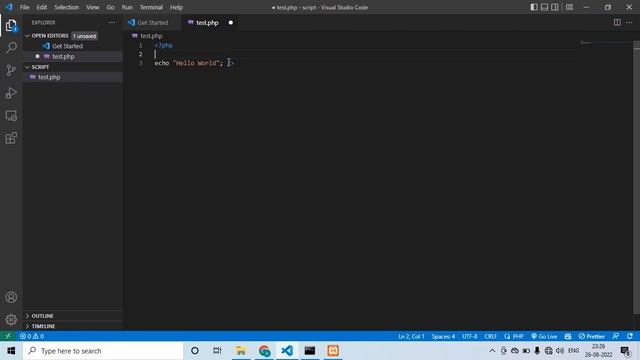Viewport: 640px width, 360px height.
Task: Open the Run and Debug view
Action: [11, 93]
